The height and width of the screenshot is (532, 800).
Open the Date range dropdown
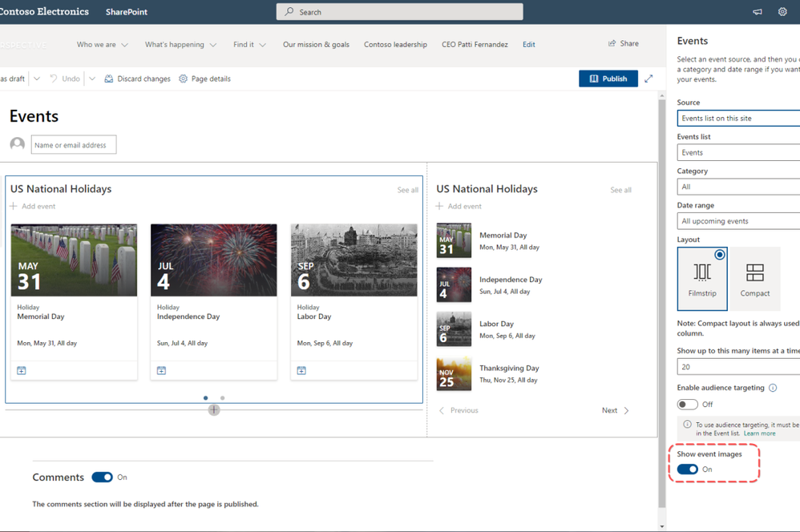point(737,221)
